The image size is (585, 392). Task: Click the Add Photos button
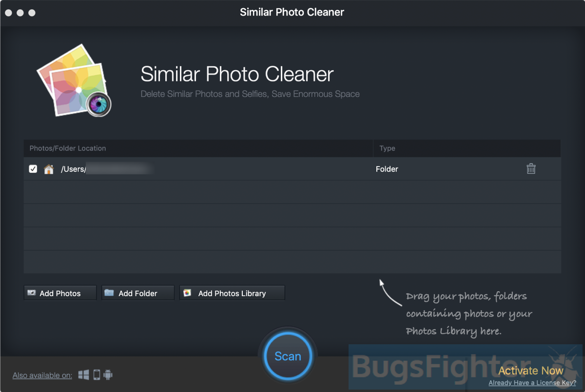click(x=60, y=293)
